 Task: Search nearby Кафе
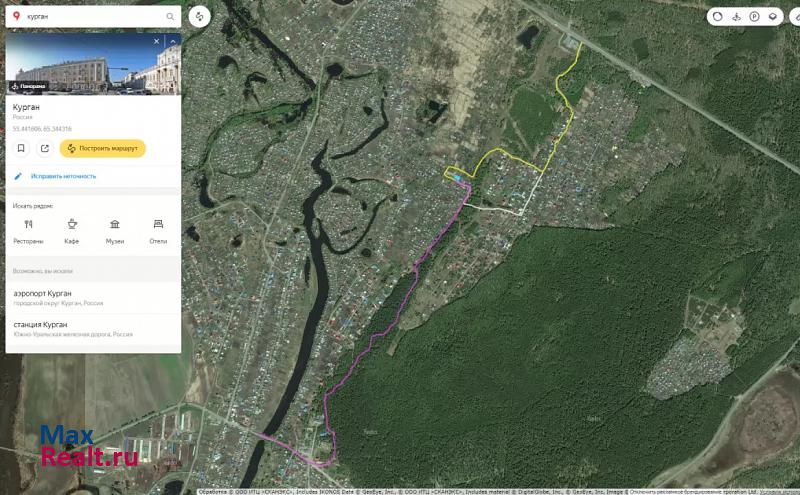point(72,231)
